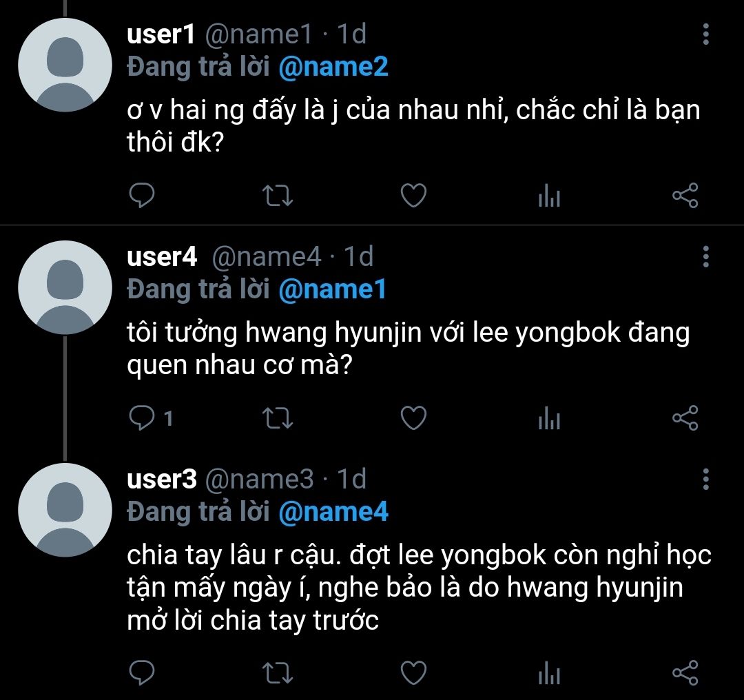744x700 pixels.
Task: Open the @name2 mention link
Action: click(333, 67)
